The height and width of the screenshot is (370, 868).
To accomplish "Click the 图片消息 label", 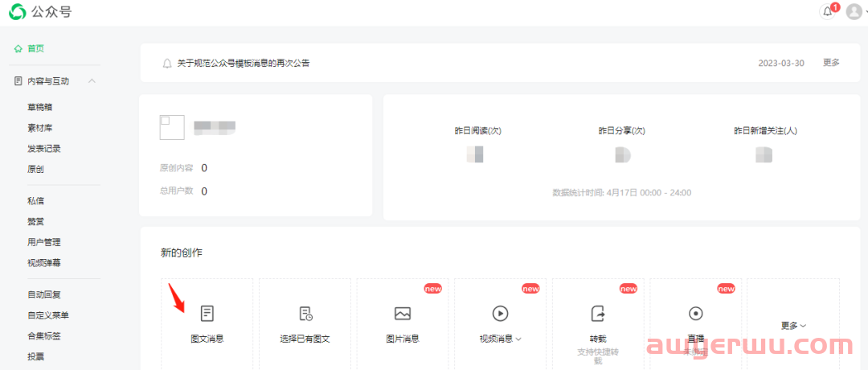I will point(403,339).
